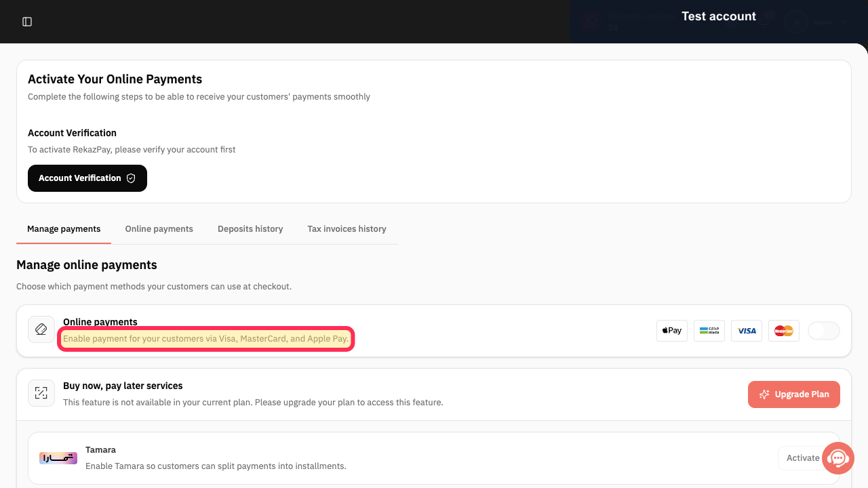
Task: Click the Tamara logo thumbnail
Action: click(58, 458)
